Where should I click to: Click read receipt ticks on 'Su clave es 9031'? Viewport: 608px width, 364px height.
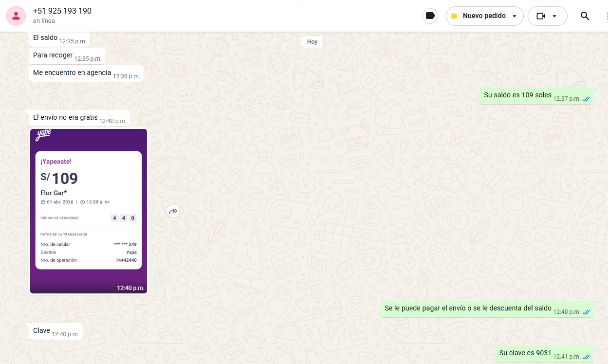pyautogui.click(x=587, y=357)
